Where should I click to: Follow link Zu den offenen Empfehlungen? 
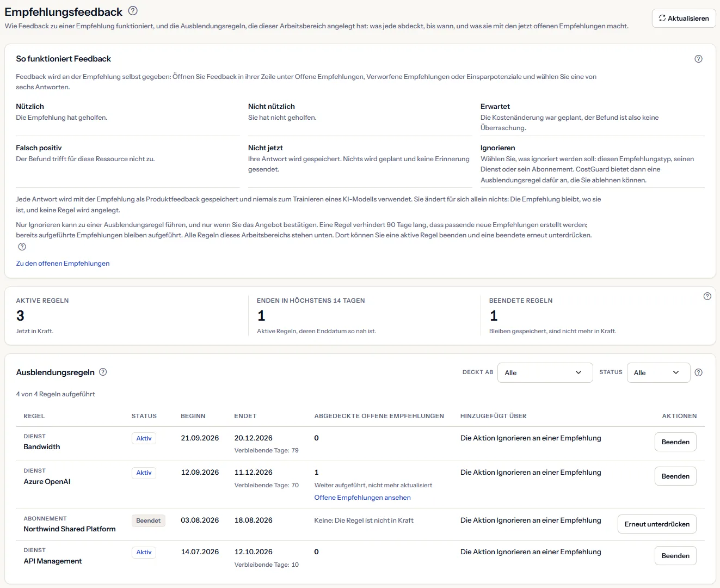(63, 264)
